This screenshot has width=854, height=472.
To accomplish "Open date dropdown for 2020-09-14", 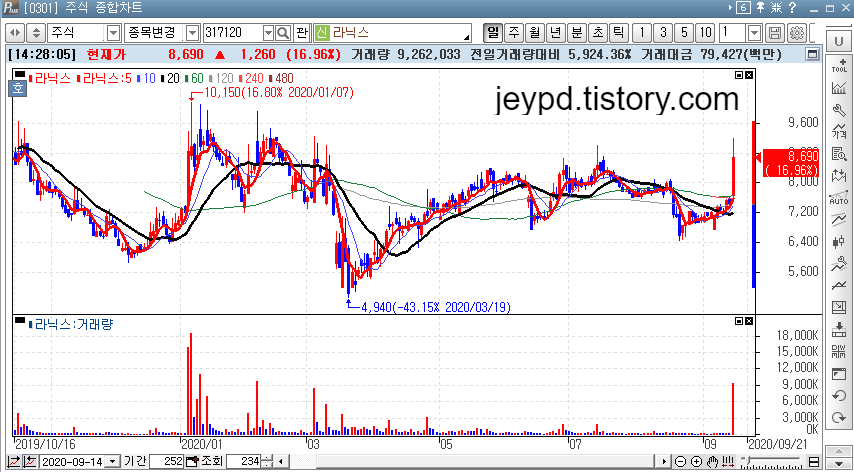I will pyautogui.click(x=112, y=462).
